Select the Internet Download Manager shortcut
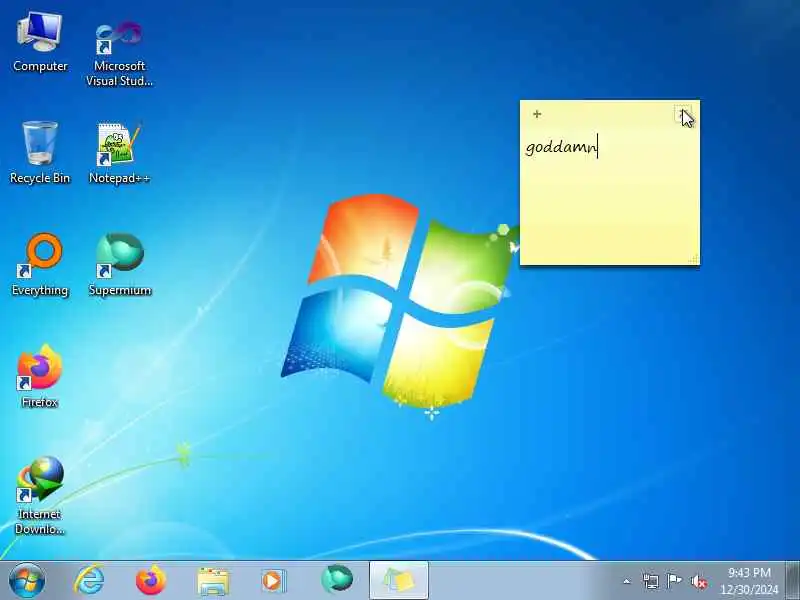The width and height of the screenshot is (800, 600). tap(40, 495)
